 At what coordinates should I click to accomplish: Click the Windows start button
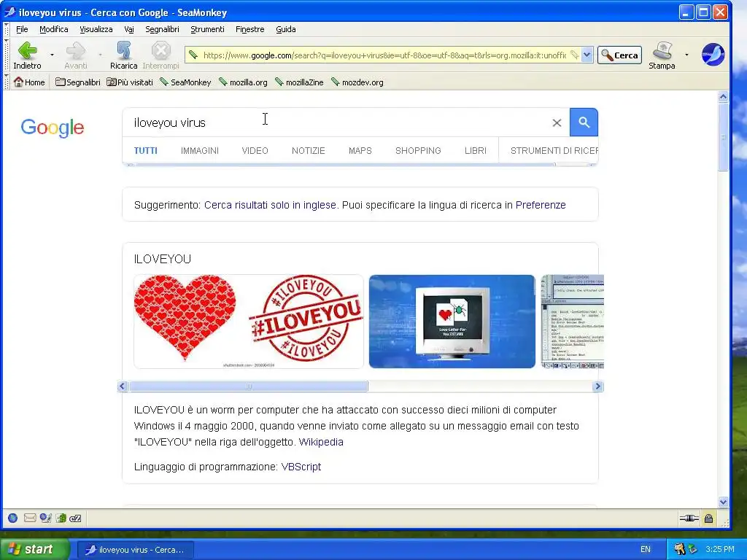pos(34,550)
